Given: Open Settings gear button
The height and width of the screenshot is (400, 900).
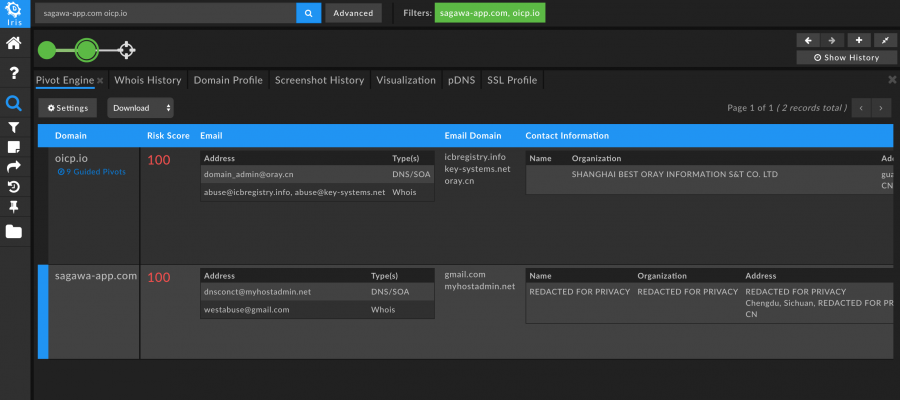Looking at the screenshot, I should tap(68, 108).
